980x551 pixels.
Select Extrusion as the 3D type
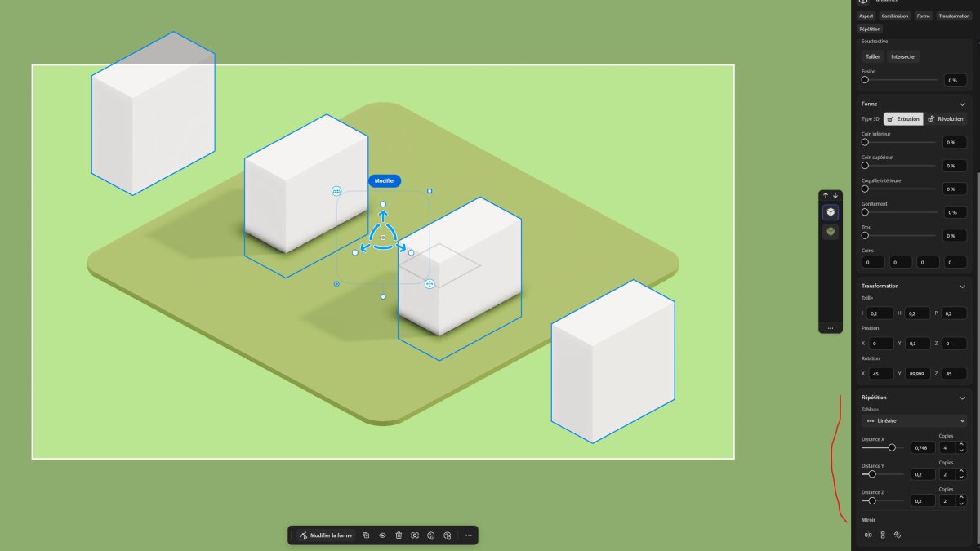[903, 119]
